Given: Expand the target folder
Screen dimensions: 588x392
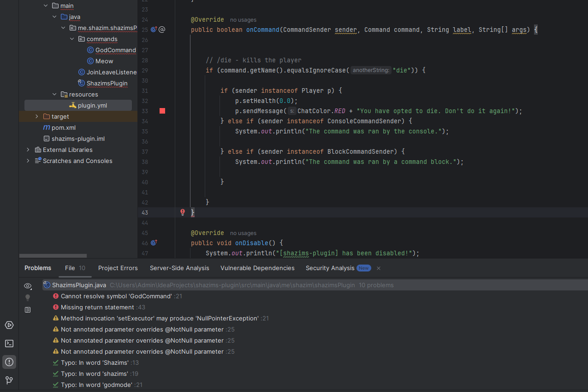Looking at the screenshot, I should [37, 117].
